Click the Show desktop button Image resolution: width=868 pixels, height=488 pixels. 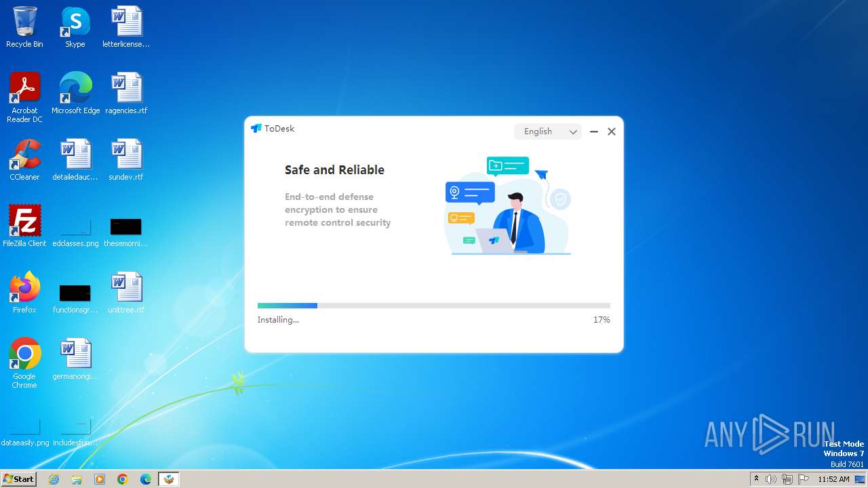861,479
